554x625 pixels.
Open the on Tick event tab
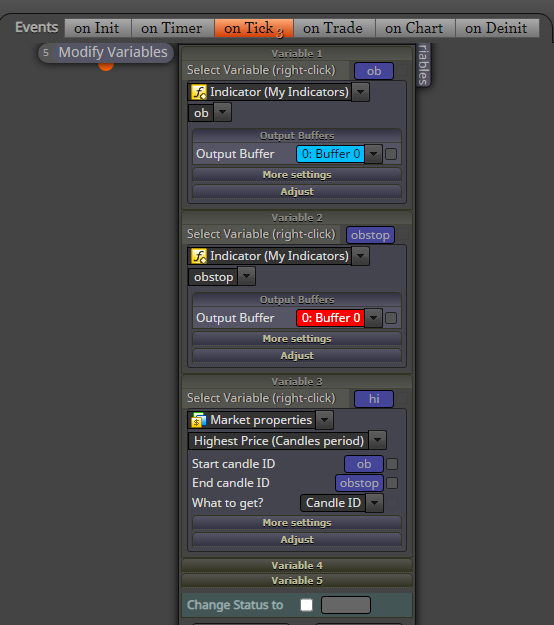tap(254, 28)
